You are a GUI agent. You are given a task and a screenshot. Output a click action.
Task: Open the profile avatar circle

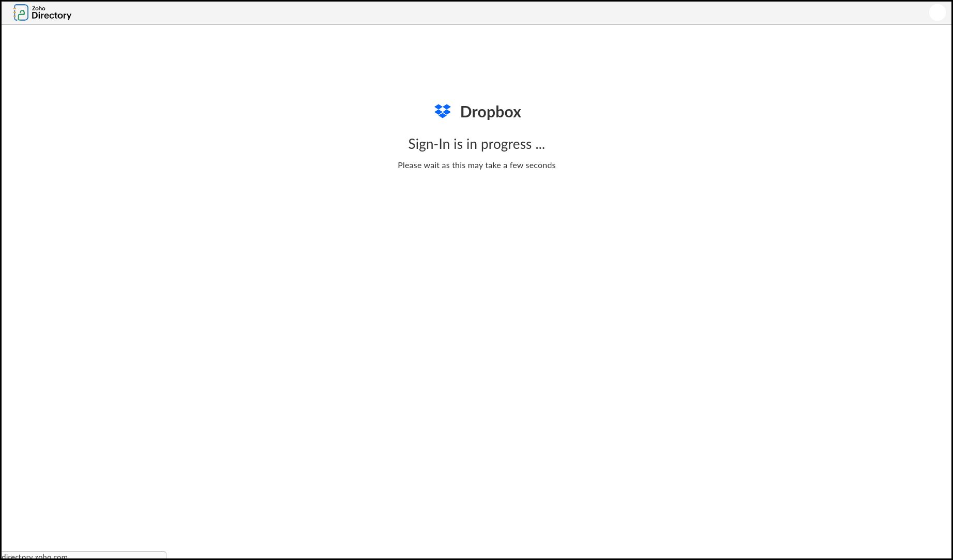tap(937, 12)
